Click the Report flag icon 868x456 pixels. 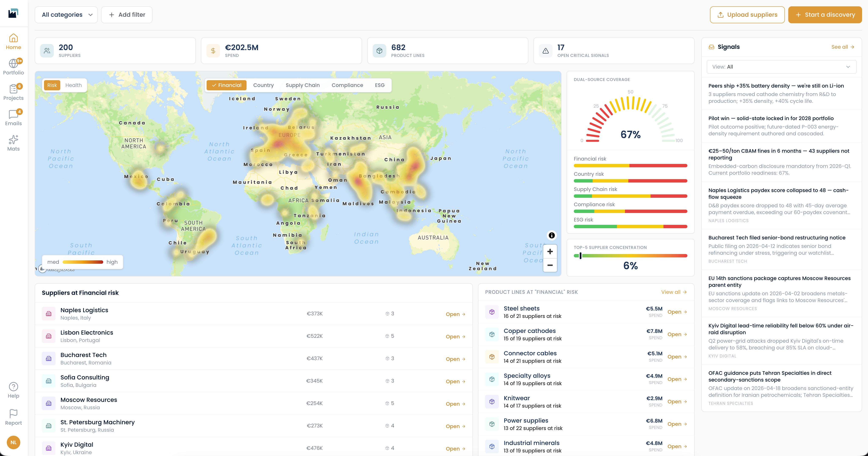pos(14,413)
